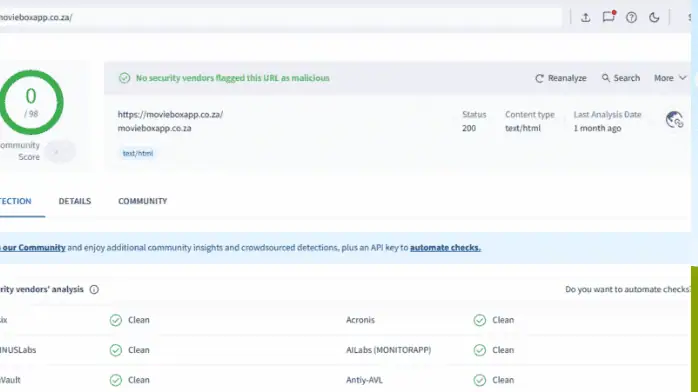Click the Community Score indicator pill
Screen dimensions: 698x392
(60, 151)
